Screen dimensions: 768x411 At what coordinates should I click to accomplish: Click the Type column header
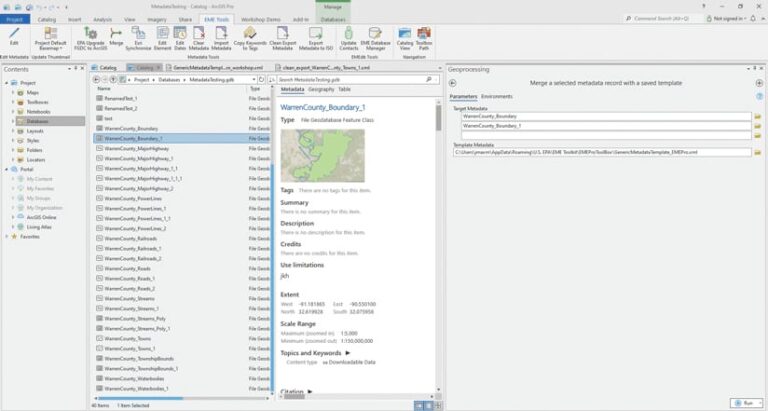click(255, 89)
